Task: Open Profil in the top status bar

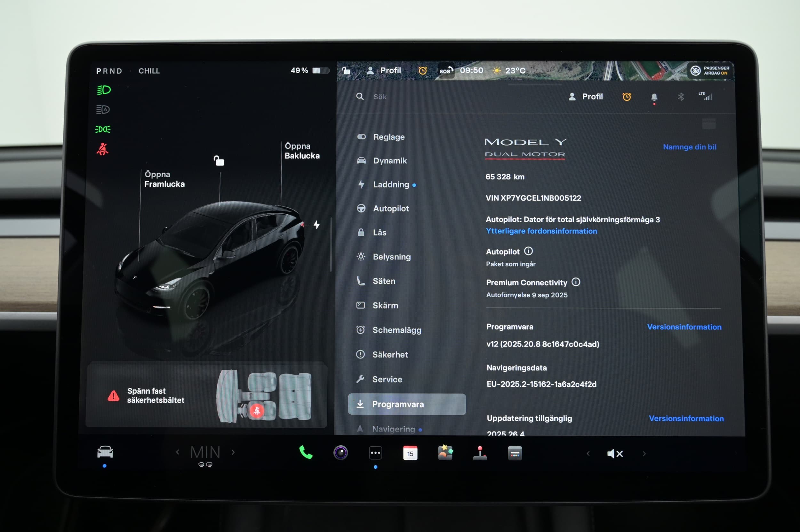Action: pos(384,70)
